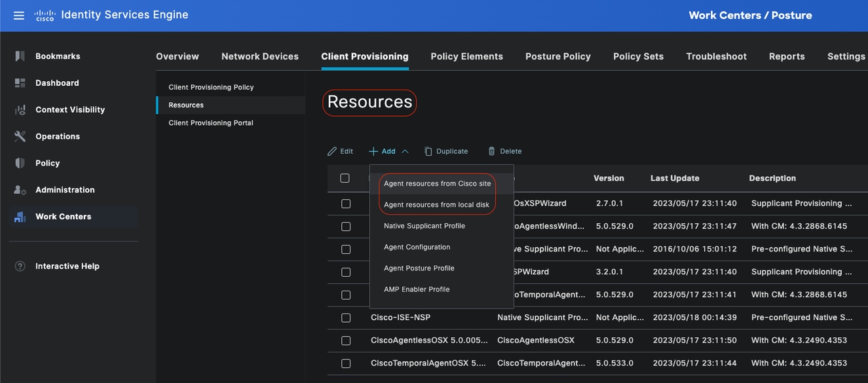Check the row updated 2023/05/17 23:11:47
Screen dimensions: 868x383
[x=346, y=227]
